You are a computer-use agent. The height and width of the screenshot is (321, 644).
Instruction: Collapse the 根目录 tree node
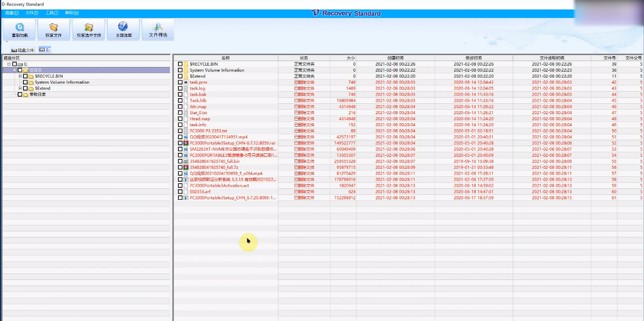pos(15,70)
